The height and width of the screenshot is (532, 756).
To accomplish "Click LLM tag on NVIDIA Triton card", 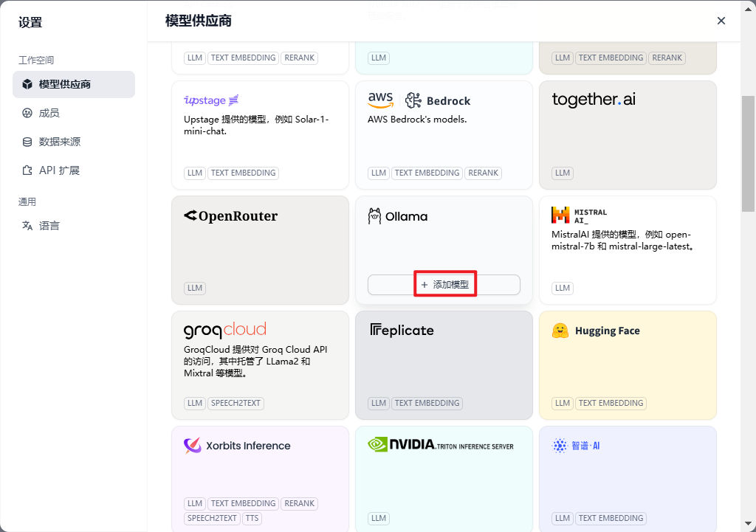I will [379, 519].
